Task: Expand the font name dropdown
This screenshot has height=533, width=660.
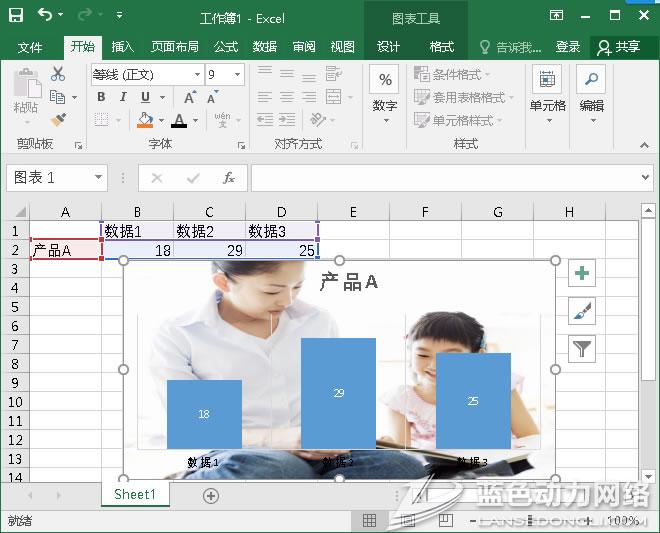Action: pyautogui.click(x=196, y=74)
